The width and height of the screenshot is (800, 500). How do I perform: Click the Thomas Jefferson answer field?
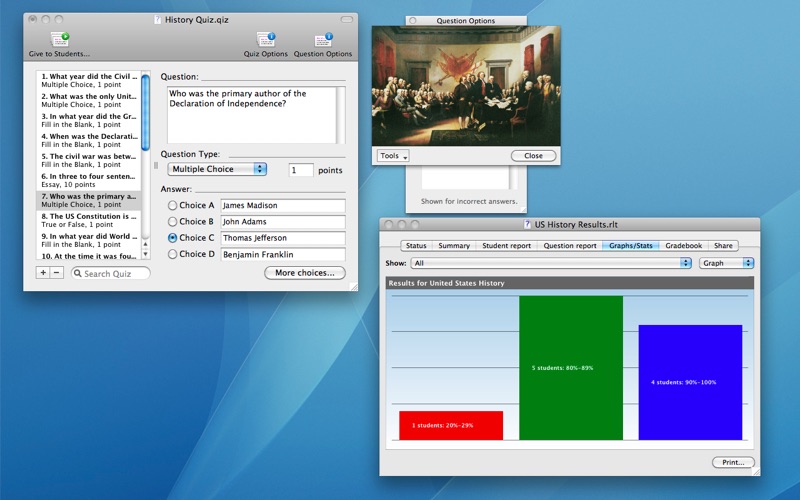tap(283, 238)
